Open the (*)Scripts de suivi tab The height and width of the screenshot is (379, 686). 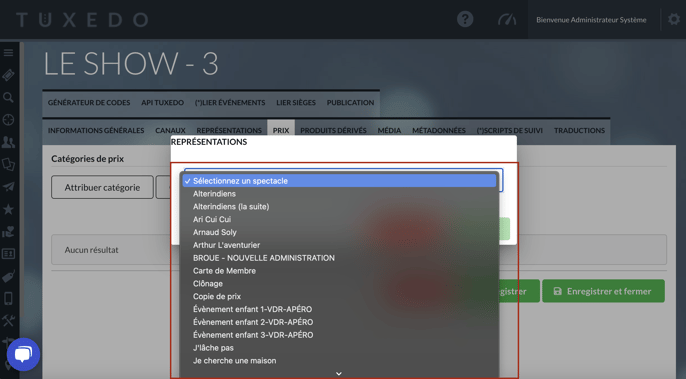[x=510, y=130]
